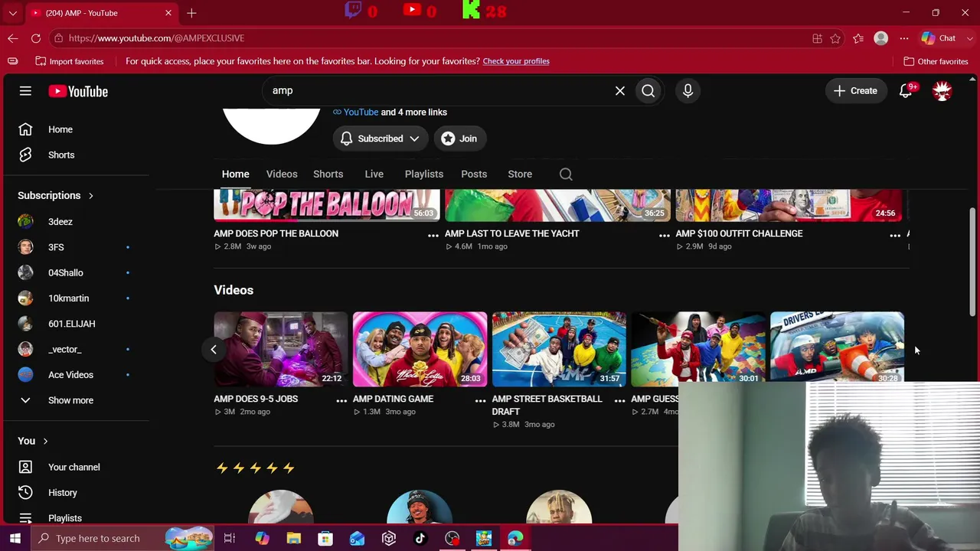
Task: Click the Create button
Action: pyautogui.click(x=855, y=91)
